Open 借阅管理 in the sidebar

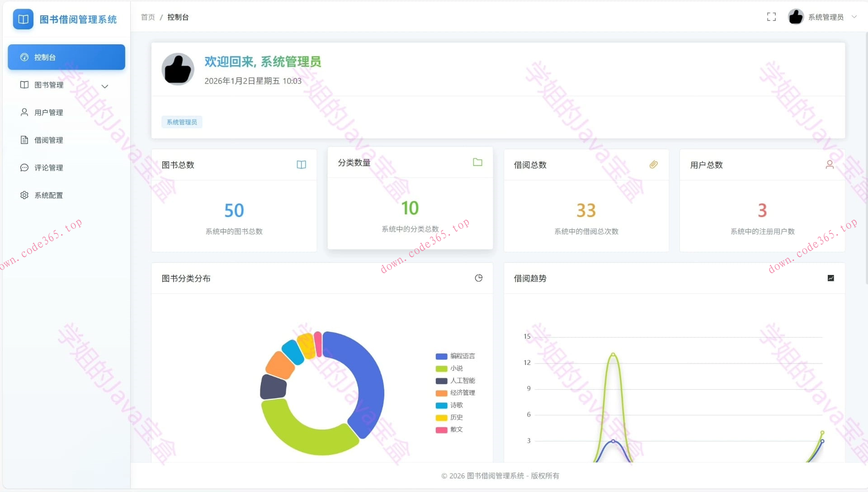[48, 140]
